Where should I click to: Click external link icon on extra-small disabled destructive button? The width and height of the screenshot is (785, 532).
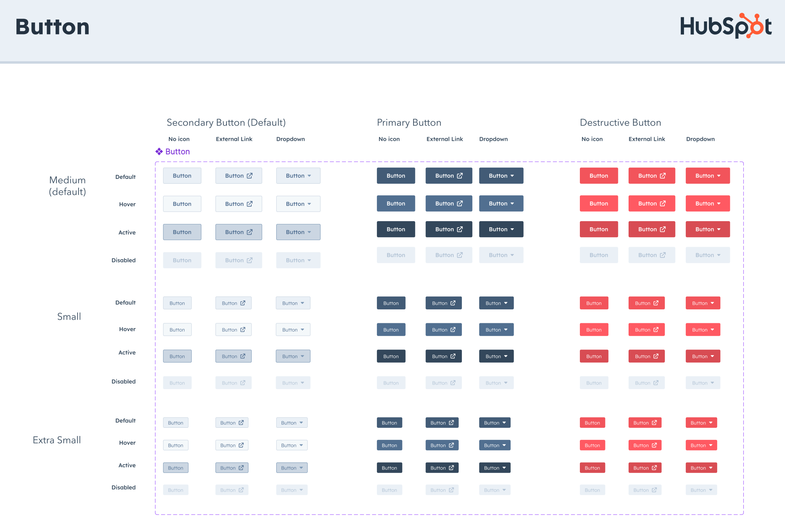pos(654,490)
